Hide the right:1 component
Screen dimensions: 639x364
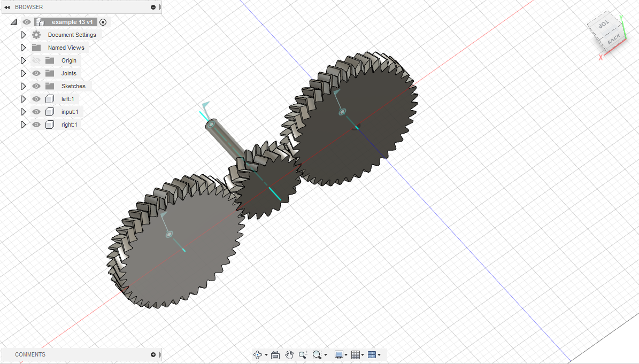(36, 125)
